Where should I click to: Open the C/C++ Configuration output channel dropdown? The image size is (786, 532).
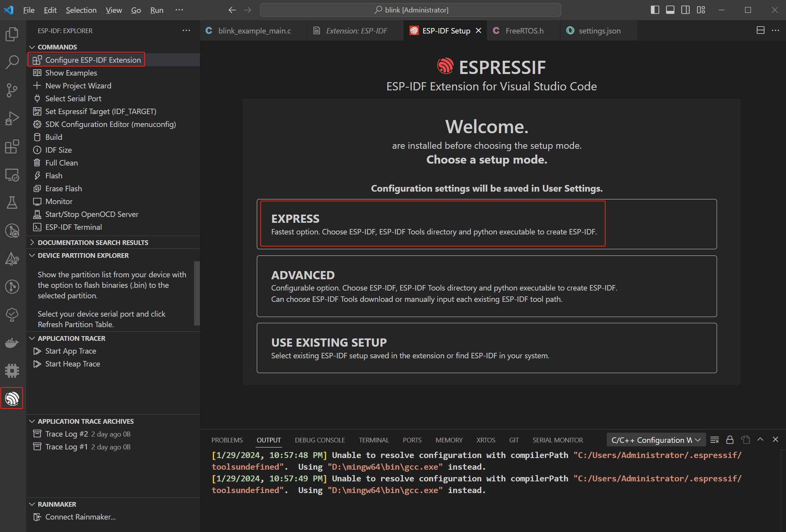[x=656, y=440]
